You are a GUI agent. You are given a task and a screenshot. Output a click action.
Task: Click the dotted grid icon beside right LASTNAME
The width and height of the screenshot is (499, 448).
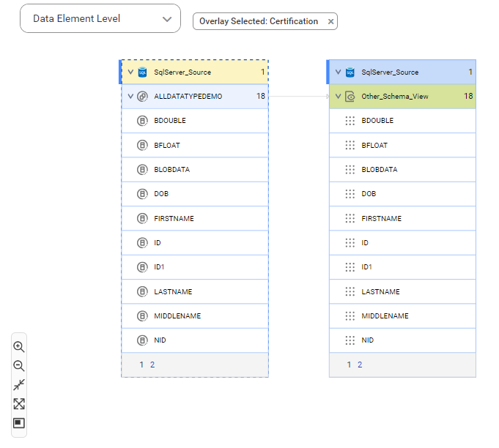click(350, 291)
